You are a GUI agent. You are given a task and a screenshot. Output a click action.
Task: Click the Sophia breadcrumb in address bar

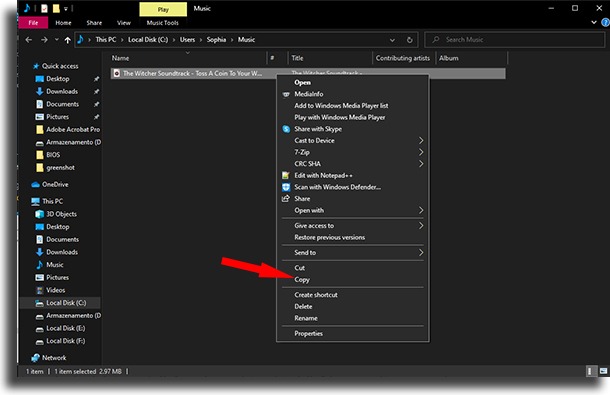click(x=216, y=40)
